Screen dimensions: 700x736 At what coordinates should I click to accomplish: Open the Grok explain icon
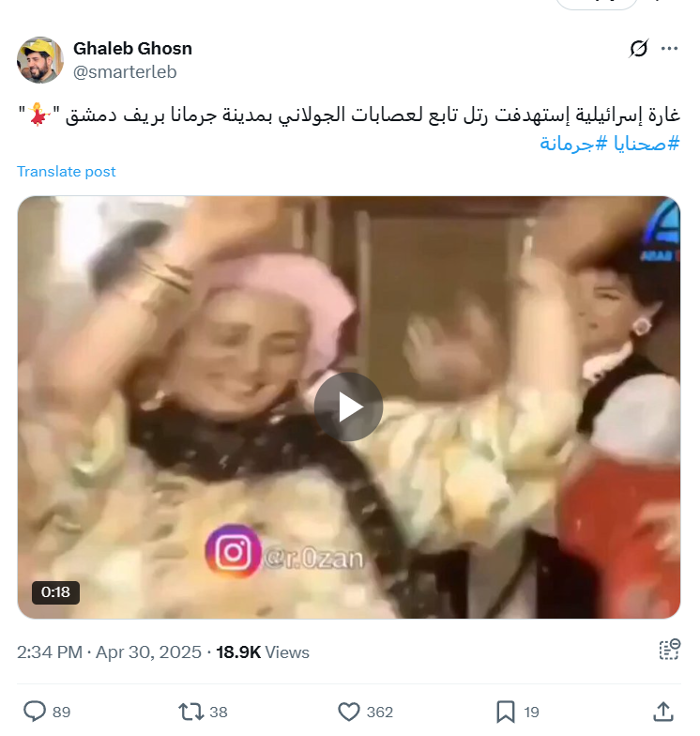pyautogui.click(x=638, y=49)
